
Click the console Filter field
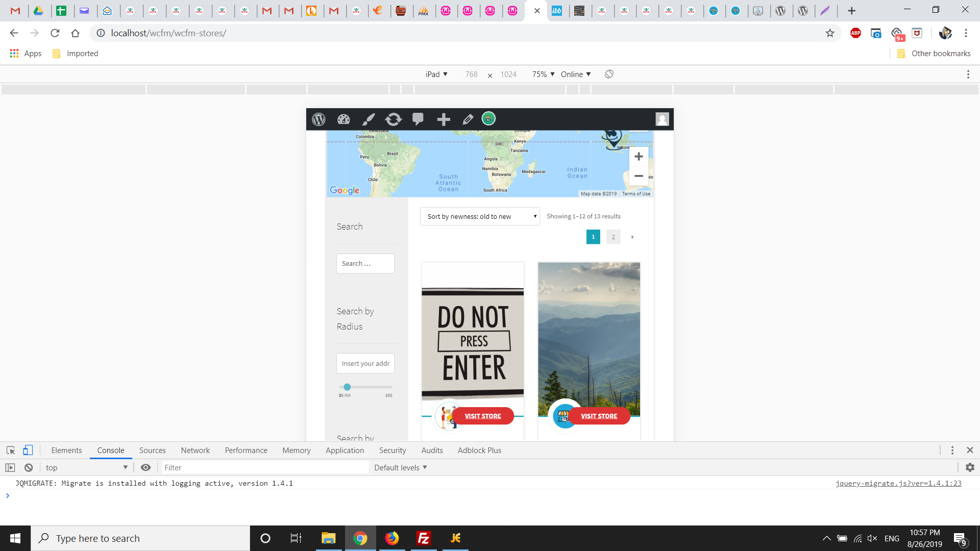(x=265, y=468)
